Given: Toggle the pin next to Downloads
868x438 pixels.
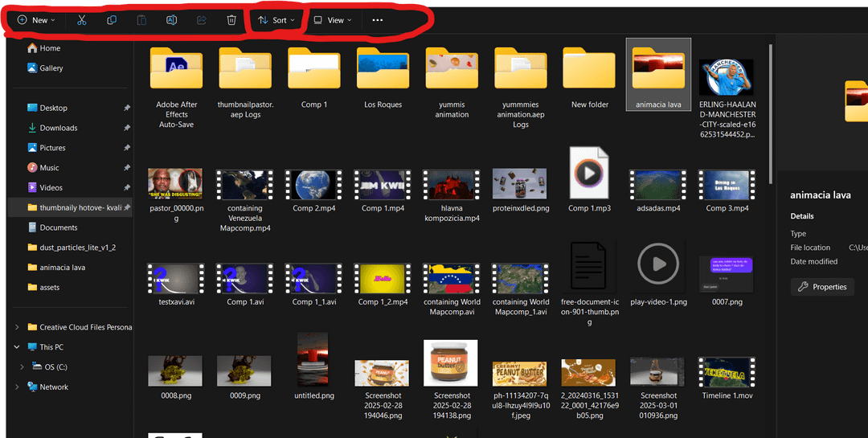Looking at the screenshot, I should point(127,128).
